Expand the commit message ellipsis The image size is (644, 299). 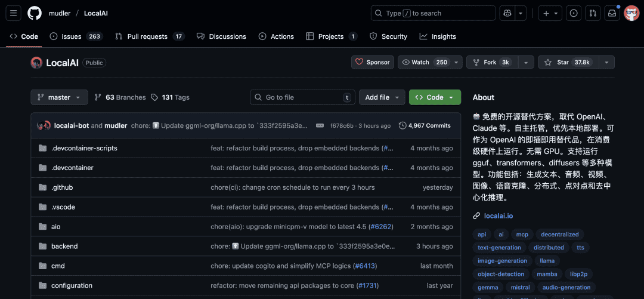point(320,125)
